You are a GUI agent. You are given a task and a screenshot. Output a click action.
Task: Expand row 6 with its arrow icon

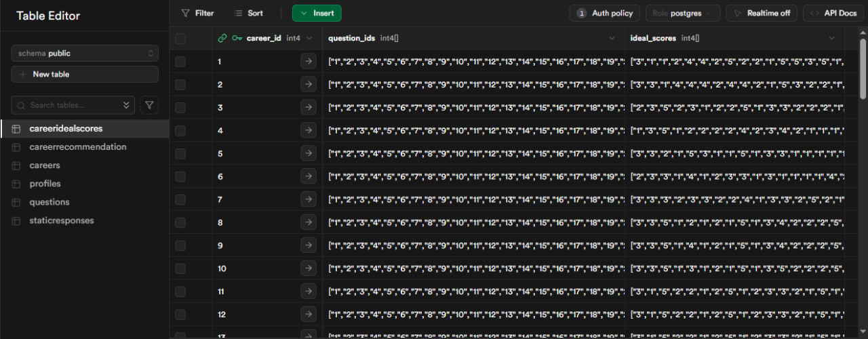(x=309, y=177)
